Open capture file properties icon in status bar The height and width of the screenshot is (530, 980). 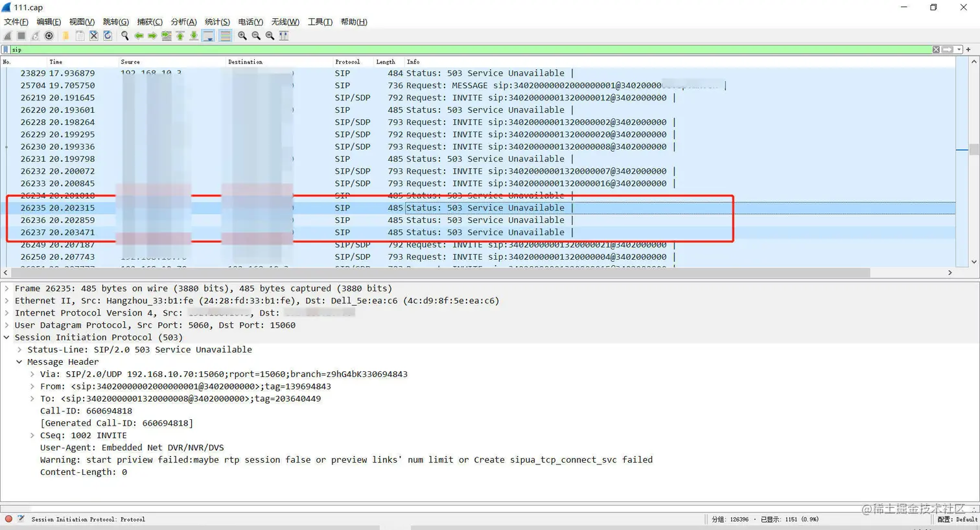tap(21, 519)
